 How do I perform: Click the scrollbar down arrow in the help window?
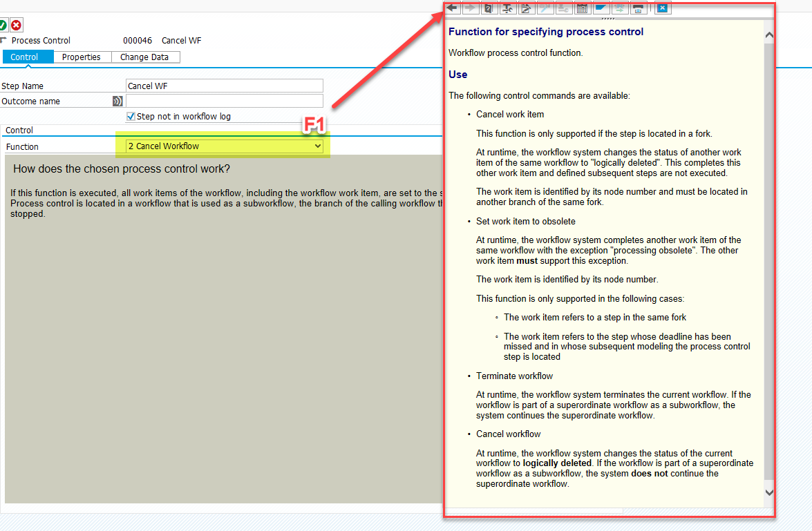tap(768, 492)
